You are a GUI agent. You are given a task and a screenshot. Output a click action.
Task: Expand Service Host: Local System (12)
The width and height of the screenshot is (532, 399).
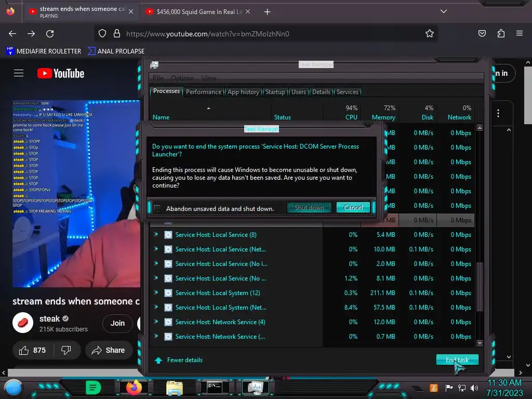click(156, 293)
